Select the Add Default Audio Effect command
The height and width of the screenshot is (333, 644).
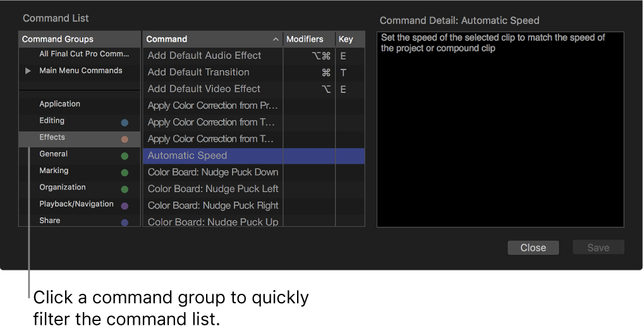[204, 56]
